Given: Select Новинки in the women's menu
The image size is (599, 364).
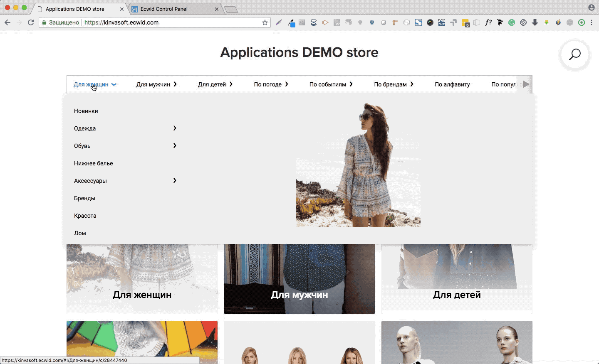Looking at the screenshot, I should point(86,111).
